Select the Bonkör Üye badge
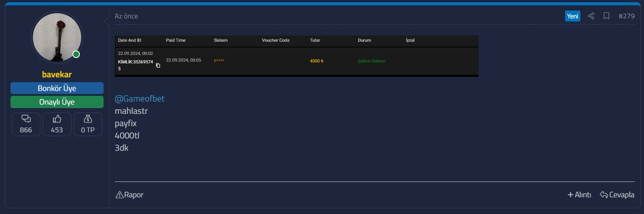This screenshot has width=644, height=214. click(57, 88)
